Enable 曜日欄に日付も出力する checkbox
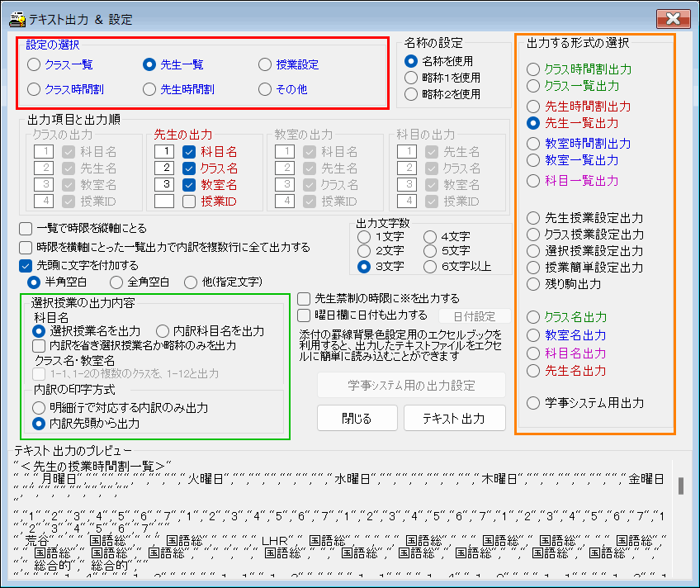Viewport: 700px width, 588px height. coord(304,315)
